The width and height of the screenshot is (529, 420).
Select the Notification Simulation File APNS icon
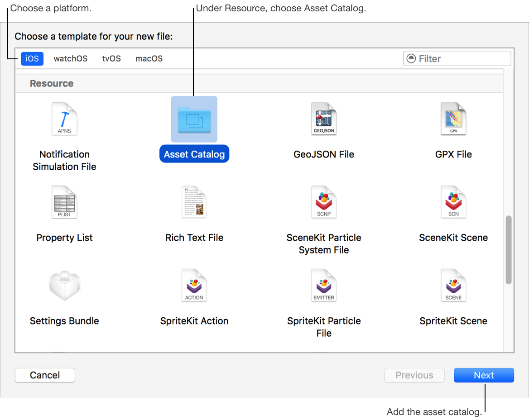tap(64, 119)
